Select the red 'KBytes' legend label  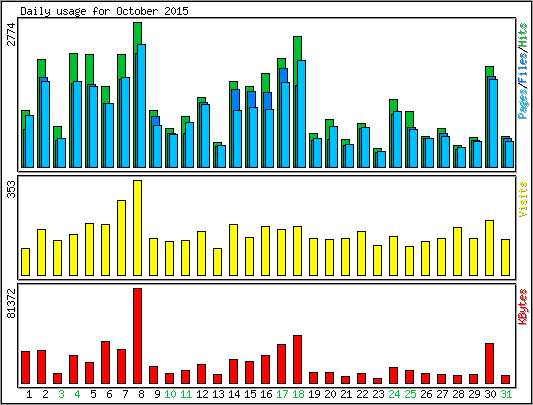pyautogui.click(x=523, y=307)
